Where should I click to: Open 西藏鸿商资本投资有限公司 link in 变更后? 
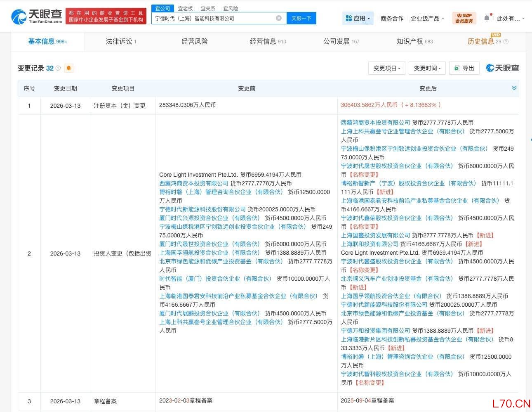(375, 123)
